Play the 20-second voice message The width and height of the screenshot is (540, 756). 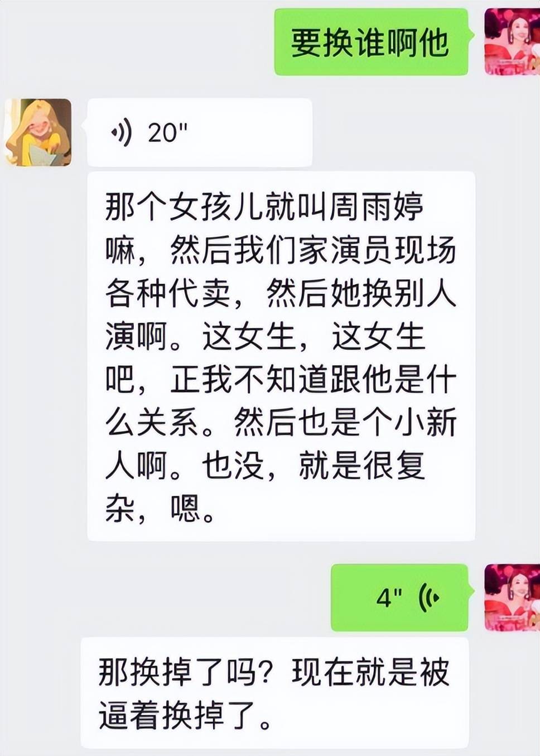[x=199, y=132]
